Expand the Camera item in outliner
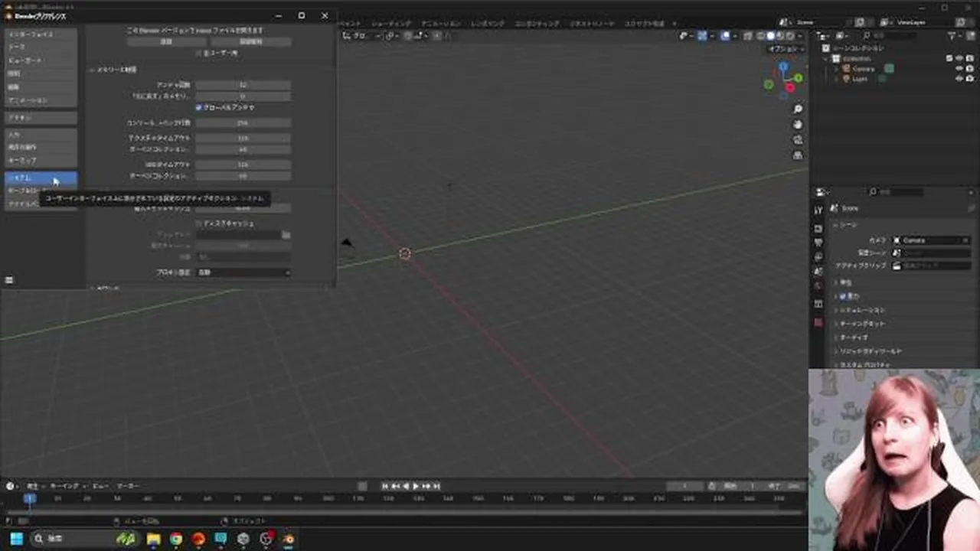 click(836, 69)
